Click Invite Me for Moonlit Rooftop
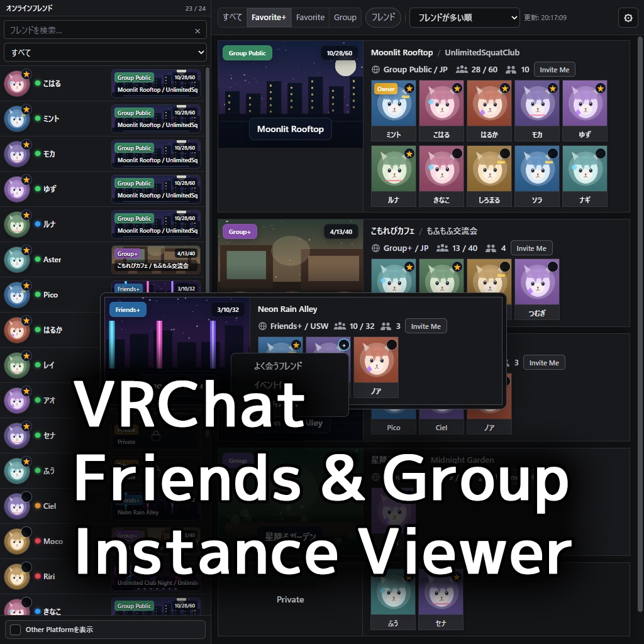The height and width of the screenshot is (644, 644). coord(555,70)
